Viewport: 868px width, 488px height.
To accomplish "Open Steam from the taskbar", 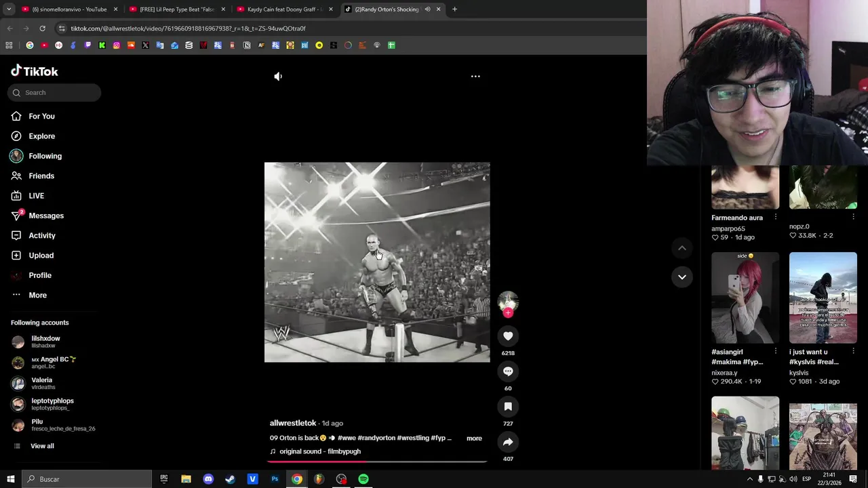I will click(231, 479).
